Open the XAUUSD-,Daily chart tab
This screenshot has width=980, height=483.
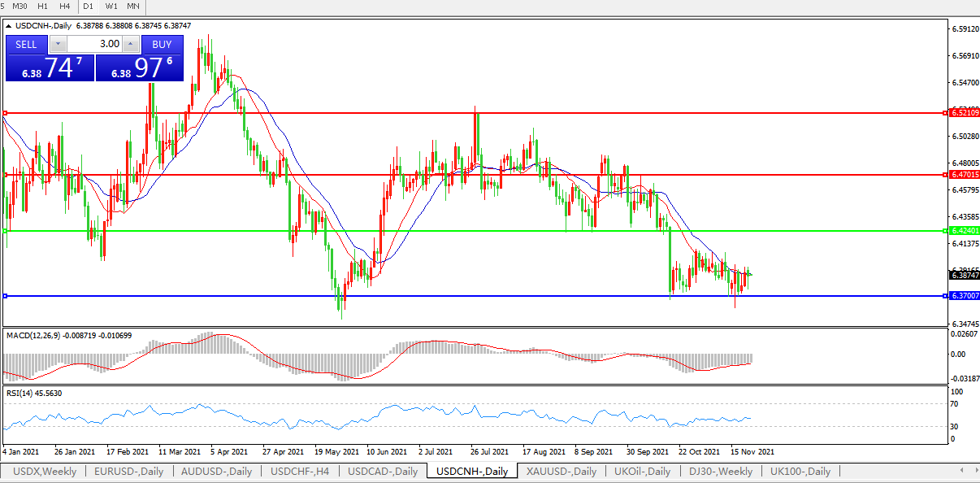(562, 472)
